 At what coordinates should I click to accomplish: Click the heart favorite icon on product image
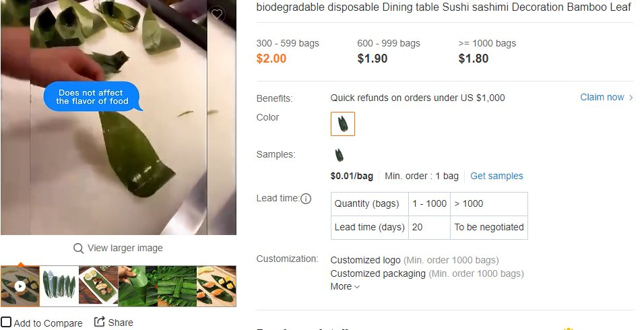coord(217,14)
